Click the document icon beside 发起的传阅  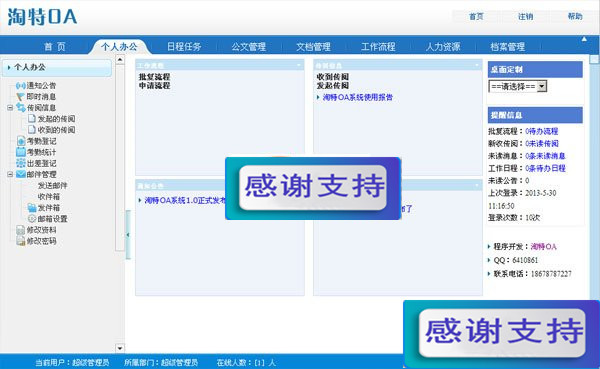point(32,119)
